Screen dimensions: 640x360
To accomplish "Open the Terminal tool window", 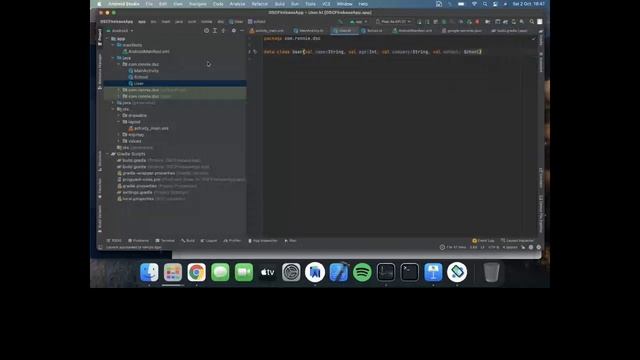I will (x=165, y=241).
